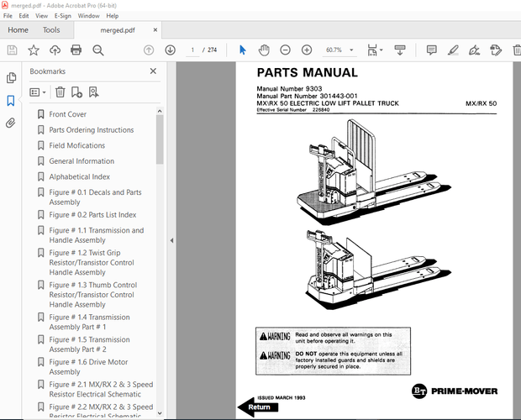Click the stamp tool icon
This screenshot has height=420, width=521.
tap(496, 50)
